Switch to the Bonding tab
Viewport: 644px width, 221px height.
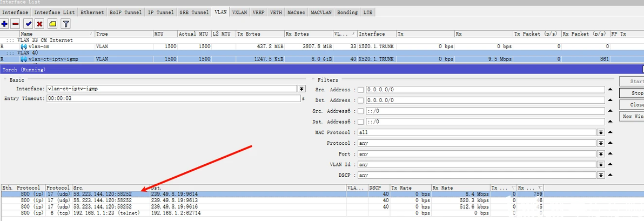pos(347,12)
